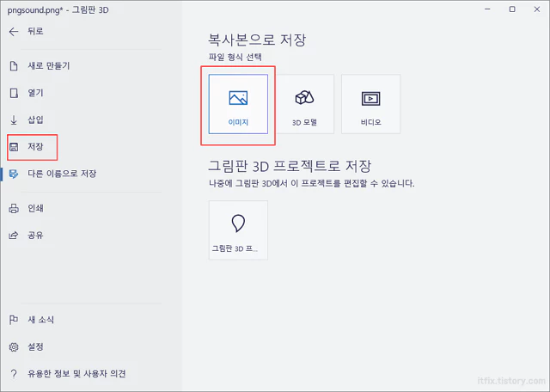550x392 pixels.
Task: Maximize the 그림판 3D window
Action: [512, 9]
